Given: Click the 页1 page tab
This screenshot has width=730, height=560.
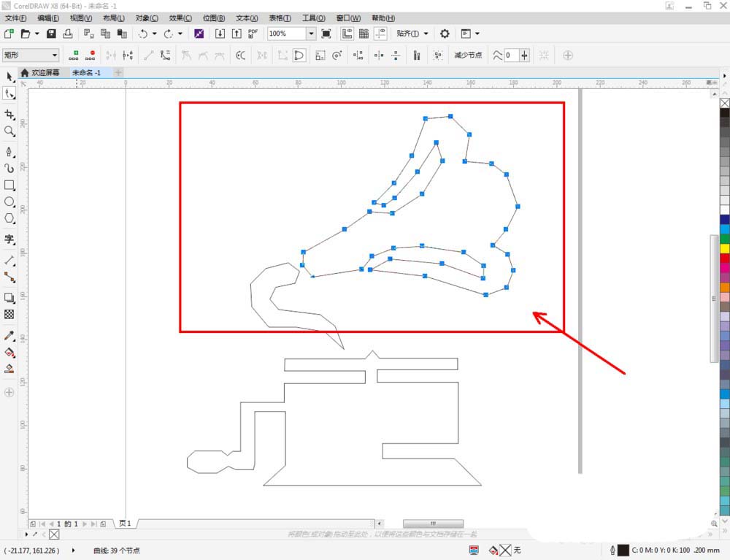Looking at the screenshot, I should 125,523.
